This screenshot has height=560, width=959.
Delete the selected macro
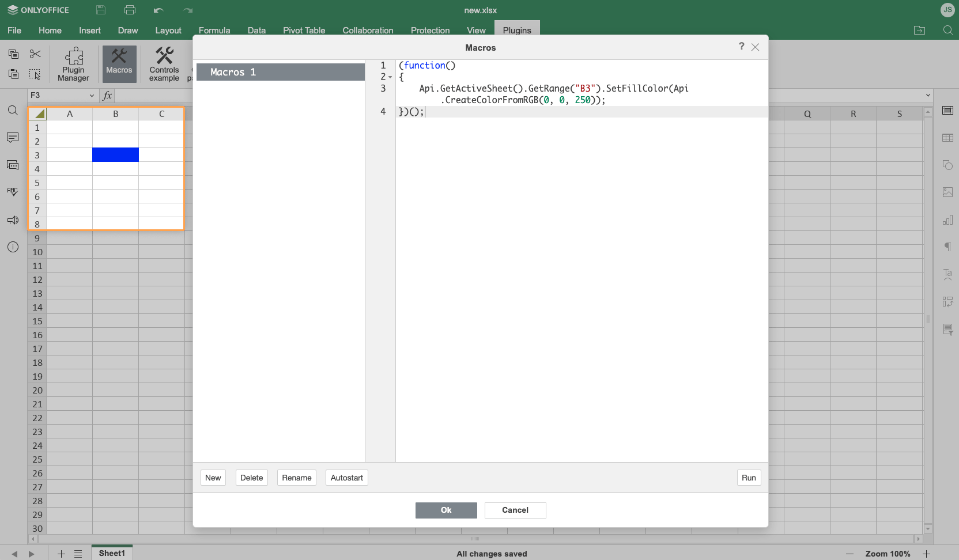click(251, 478)
